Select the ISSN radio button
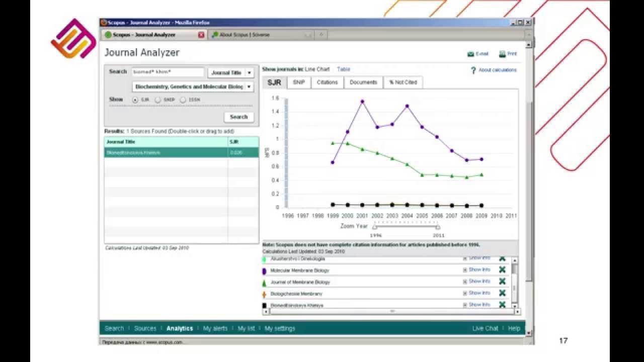 tap(183, 100)
